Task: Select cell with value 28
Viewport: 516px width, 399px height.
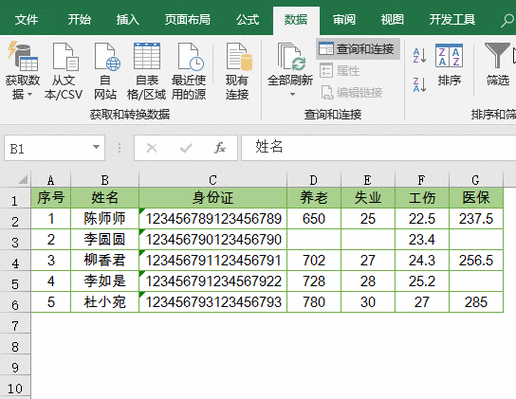Action: (x=368, y=281)
